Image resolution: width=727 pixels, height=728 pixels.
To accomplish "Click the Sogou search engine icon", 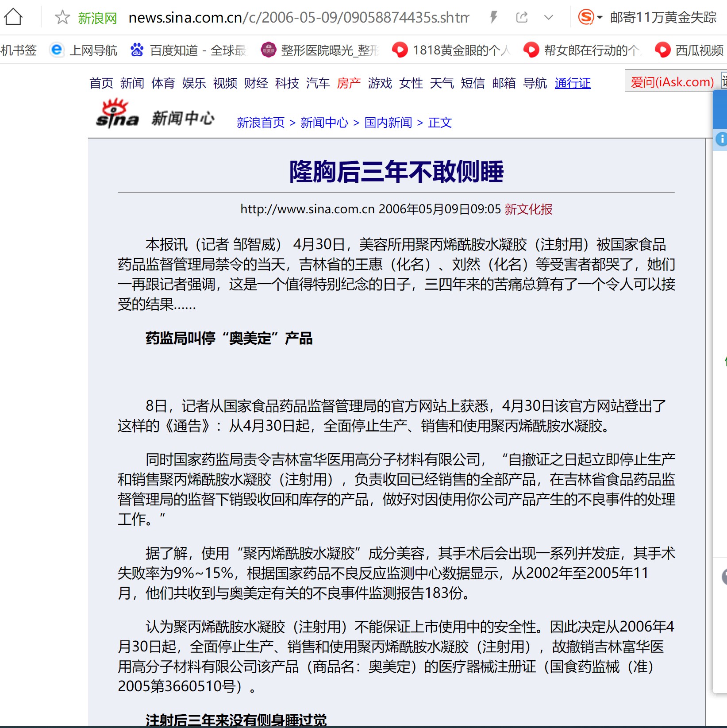I will point(586,17).
